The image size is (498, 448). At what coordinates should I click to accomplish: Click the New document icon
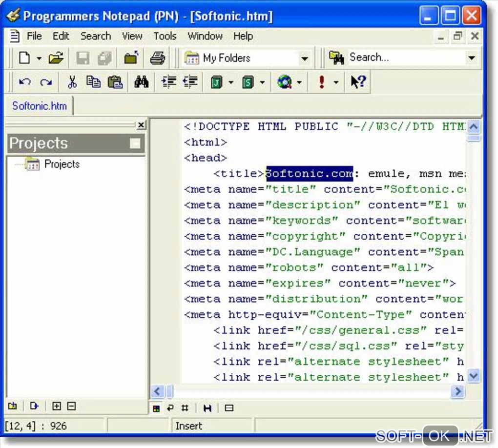pos(24,58)
